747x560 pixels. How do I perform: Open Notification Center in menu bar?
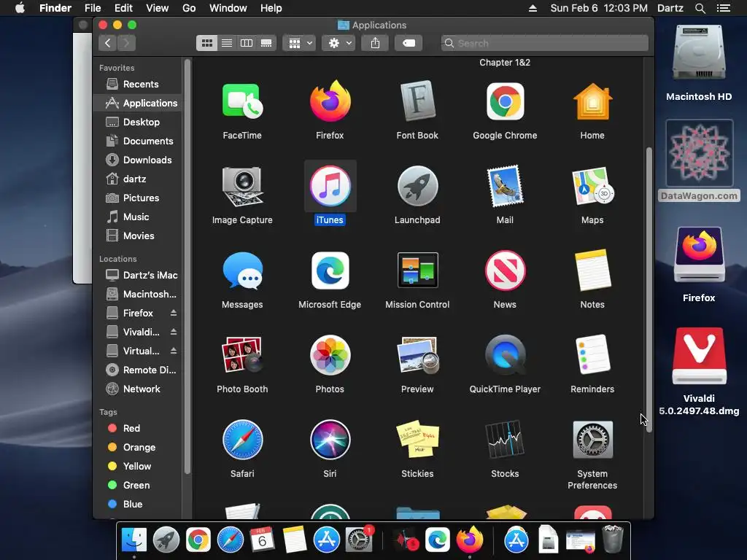[x=723, y=8]
